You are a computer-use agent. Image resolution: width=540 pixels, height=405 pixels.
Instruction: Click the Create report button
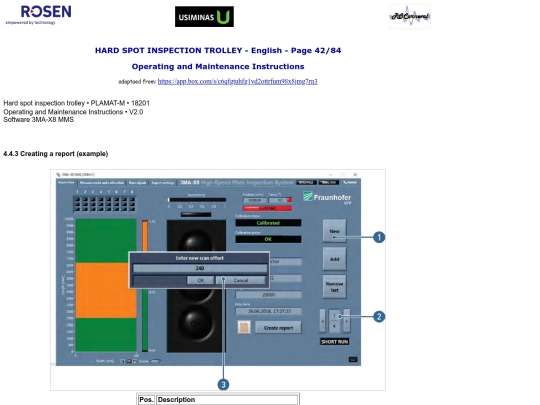(278, 328)
